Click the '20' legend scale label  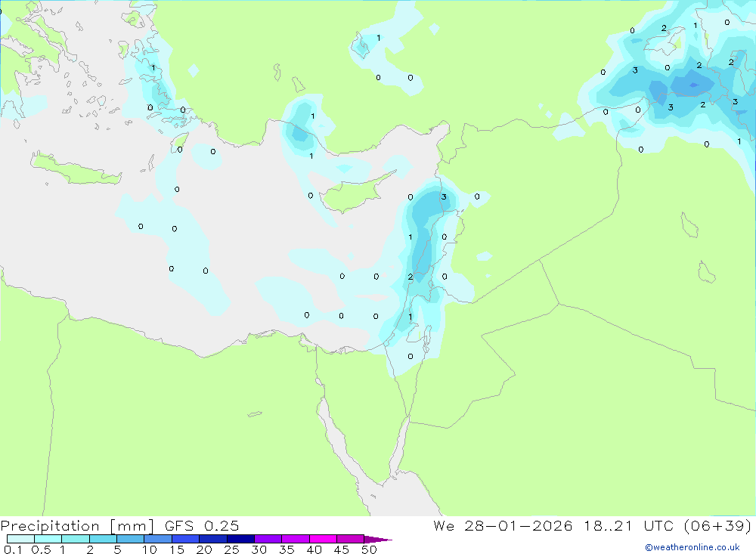204,549
